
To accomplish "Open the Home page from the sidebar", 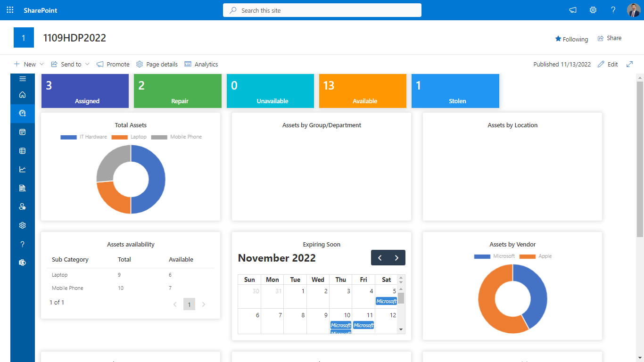I will [x=22, y=95].
